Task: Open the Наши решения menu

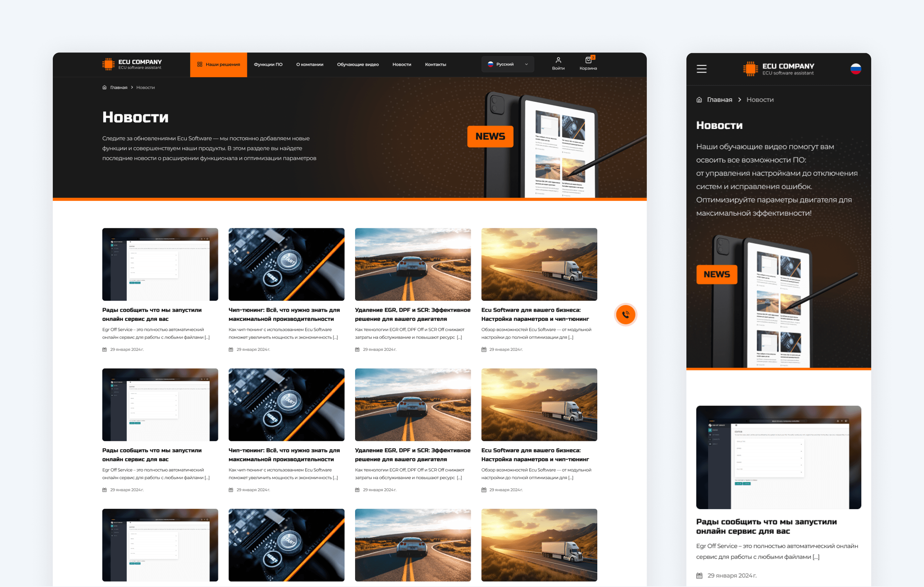Action: pyautogui.click(x=218, y=64)
